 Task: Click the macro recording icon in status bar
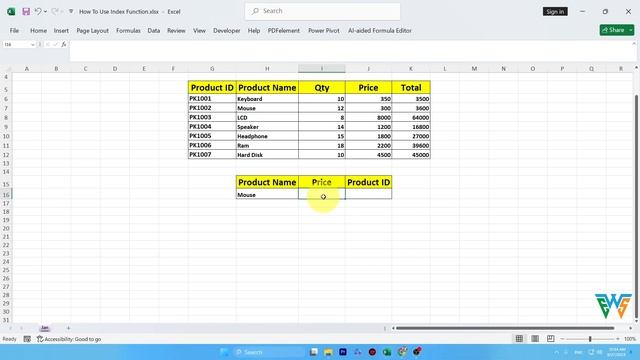(27, 339)
